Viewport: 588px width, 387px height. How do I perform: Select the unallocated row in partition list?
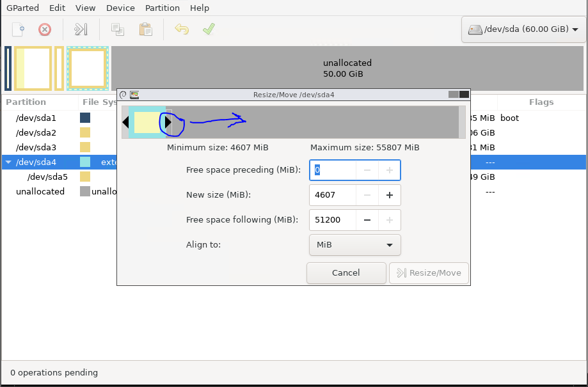pyautogui.click(x=60, y=192)
